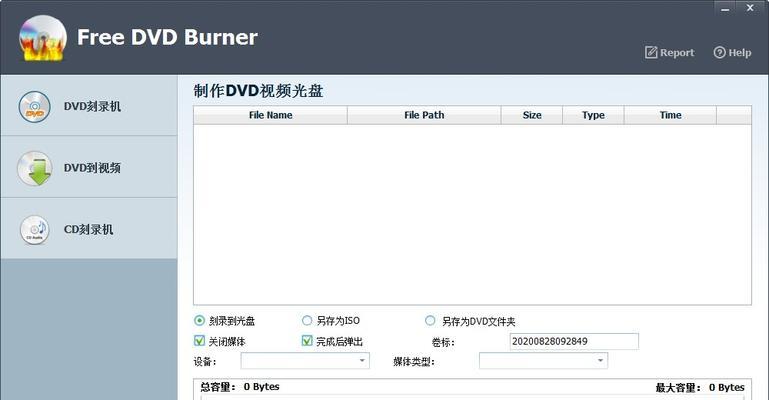Sort by File Name column header
The height and width of the screenshot is (400, 769).
tap(271, 115)
